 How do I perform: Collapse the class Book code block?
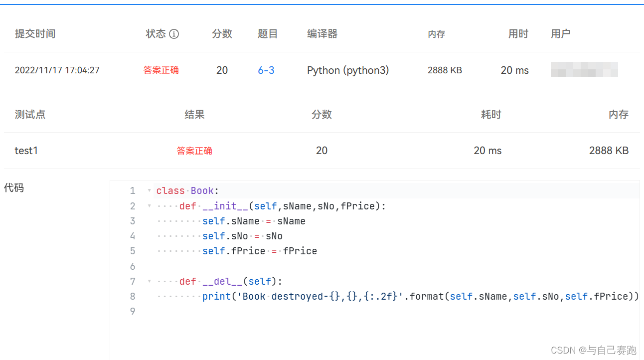tap(149, 190)
